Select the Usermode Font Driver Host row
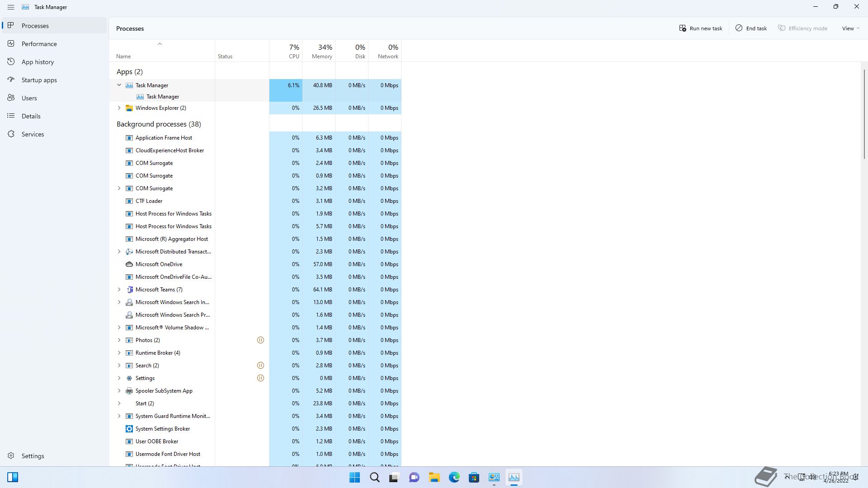 click(x=255, y=454)
